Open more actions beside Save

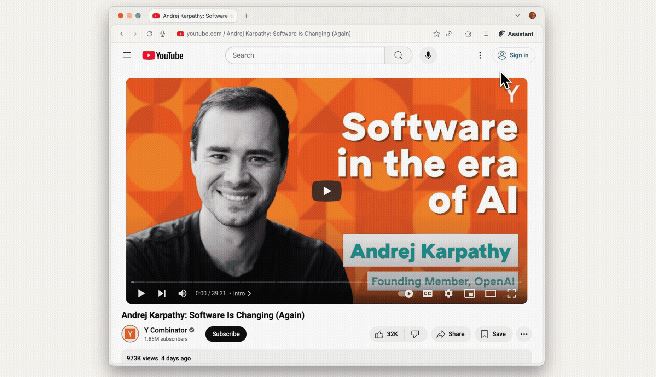click(524, 334)
